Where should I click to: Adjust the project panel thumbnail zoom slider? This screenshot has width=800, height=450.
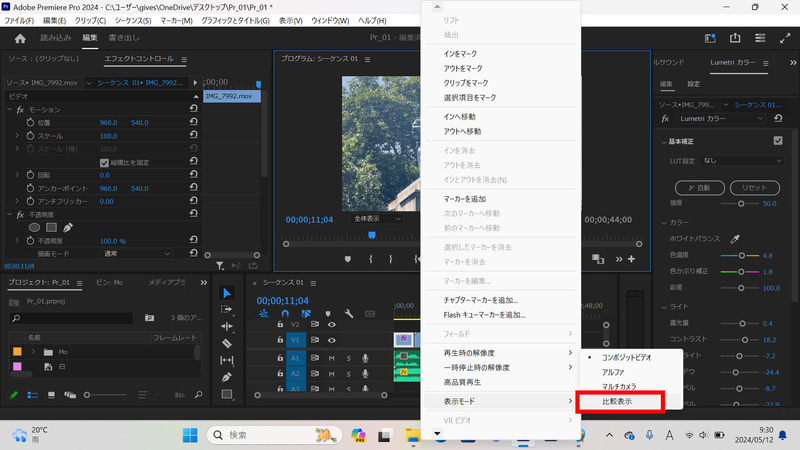pyautogui.click(x=105, y=395)
